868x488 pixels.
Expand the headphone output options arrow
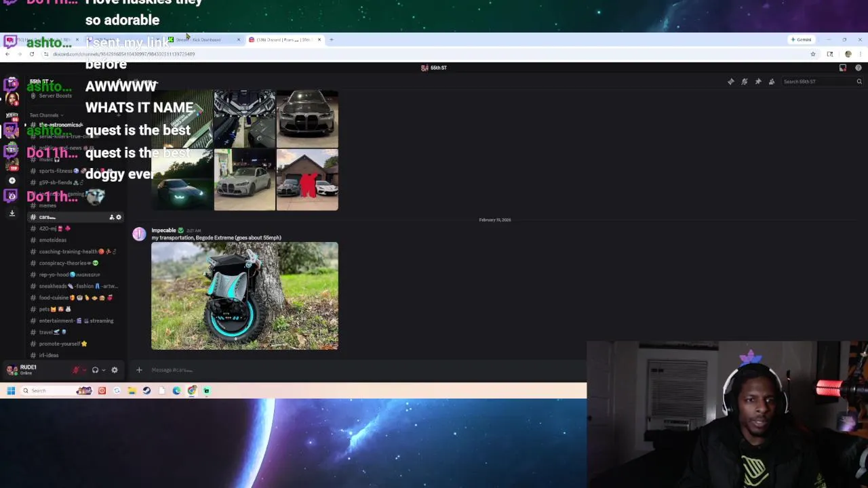coord(103,370)
